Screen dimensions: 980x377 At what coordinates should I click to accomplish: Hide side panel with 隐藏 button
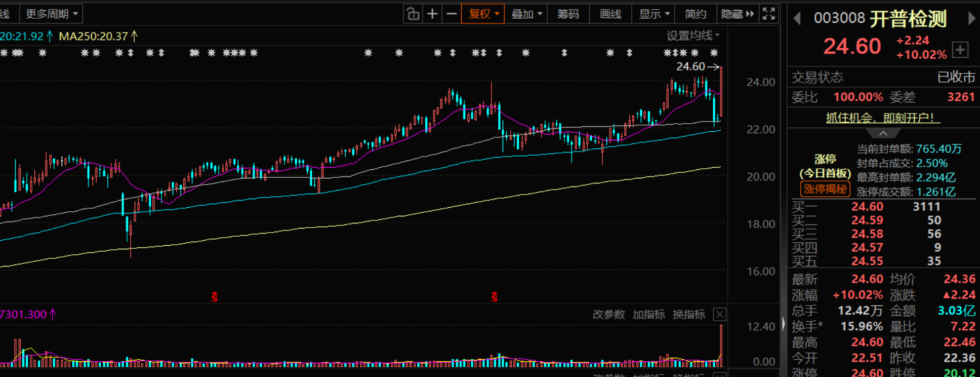(x=737, y=14)
